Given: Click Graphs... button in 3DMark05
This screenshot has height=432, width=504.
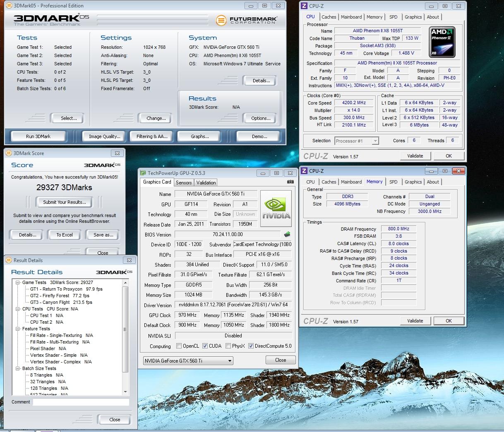Looking at the screenshot, I should [200, 136].
